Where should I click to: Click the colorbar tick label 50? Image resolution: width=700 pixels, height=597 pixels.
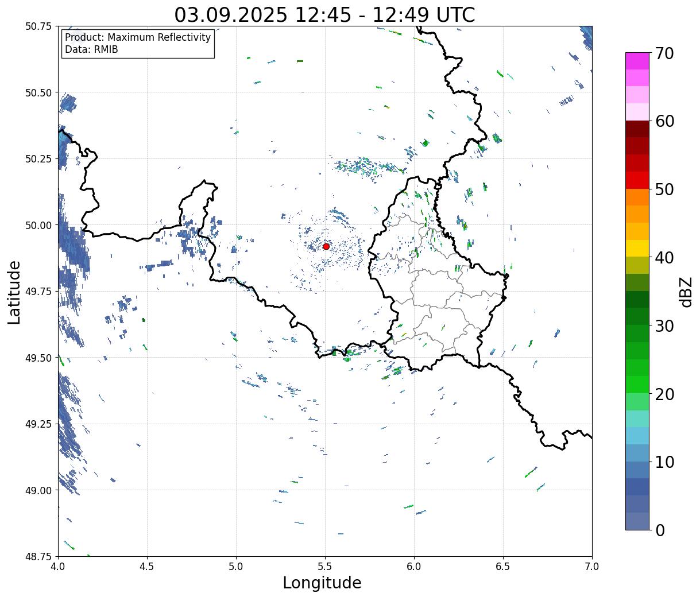click(664, 189)
